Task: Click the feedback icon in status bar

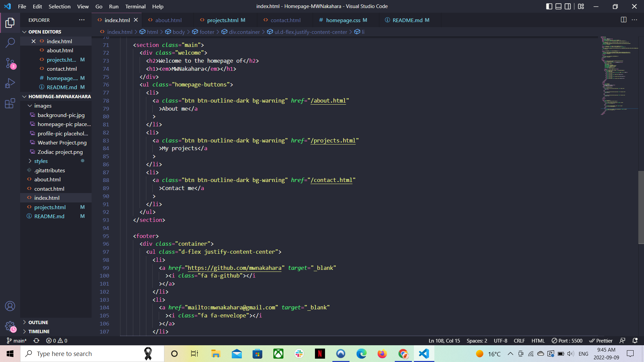Action: pos(622,341)
